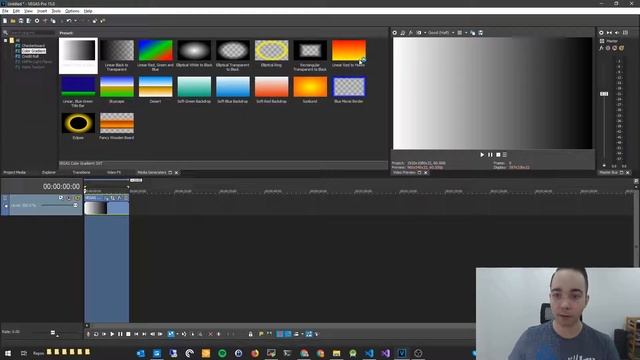Select Credit Roll in the generator list
The width and height of the screenshot is (640, 360).
point(31,56)
